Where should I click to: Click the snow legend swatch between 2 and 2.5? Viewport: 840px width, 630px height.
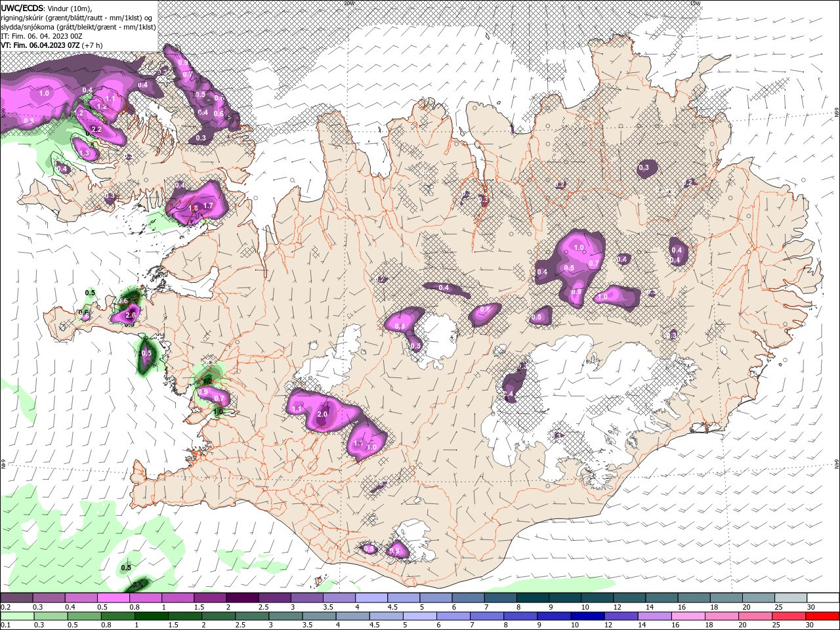coord(242,598)
